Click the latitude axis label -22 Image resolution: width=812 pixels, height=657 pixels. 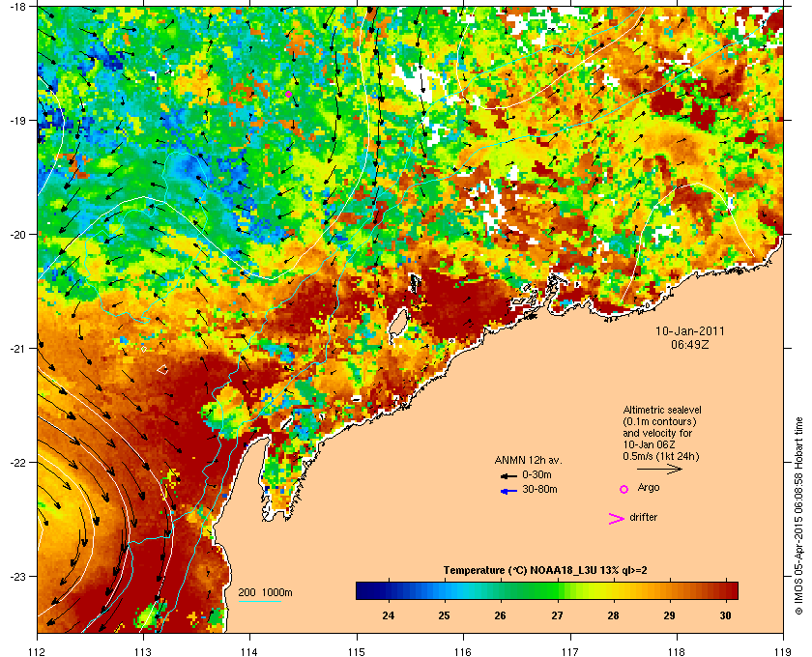17,463
